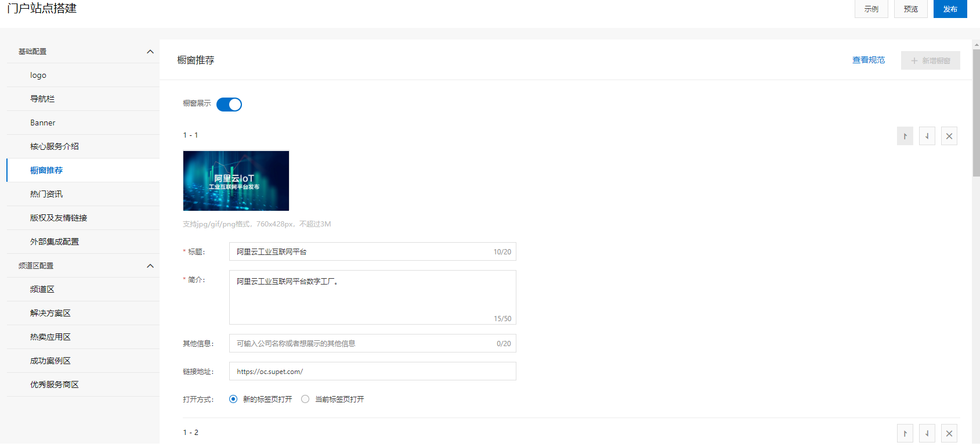The image size is (980, 446).
Task: Focus the 其他信息 input field
Action: point(373,343)
